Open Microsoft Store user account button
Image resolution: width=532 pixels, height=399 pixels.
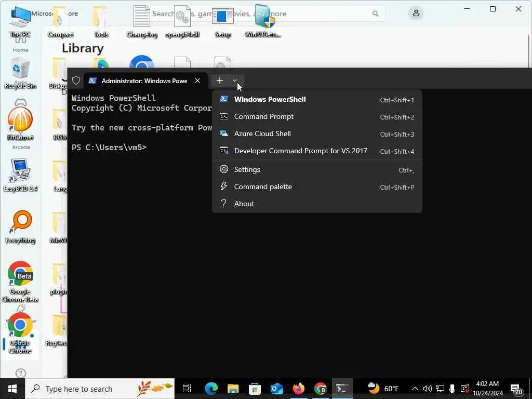416,14
